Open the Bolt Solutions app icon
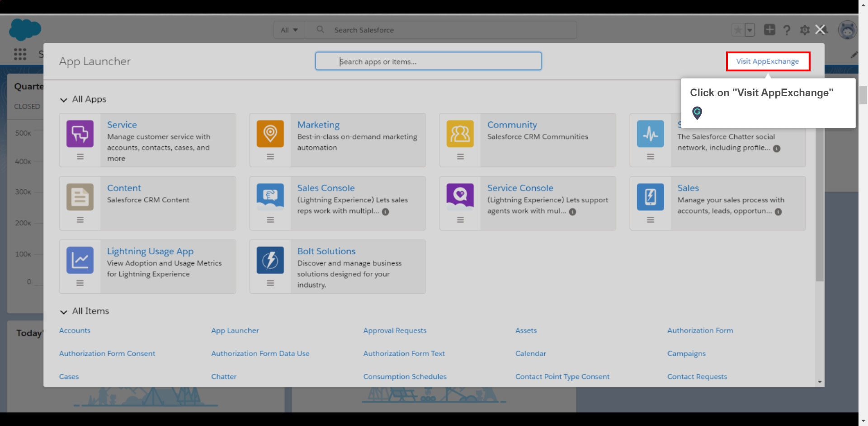 270,260
